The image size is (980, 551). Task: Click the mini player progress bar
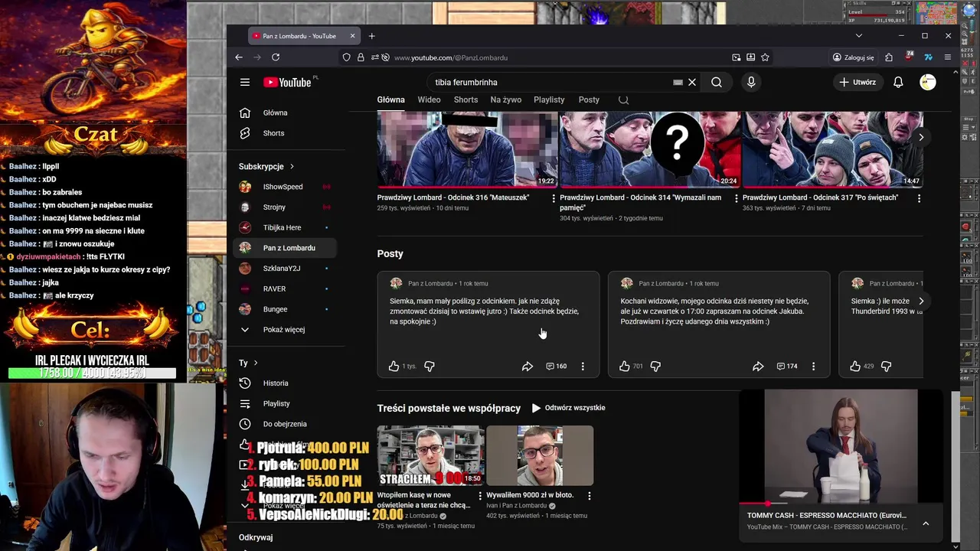(841, 504)
